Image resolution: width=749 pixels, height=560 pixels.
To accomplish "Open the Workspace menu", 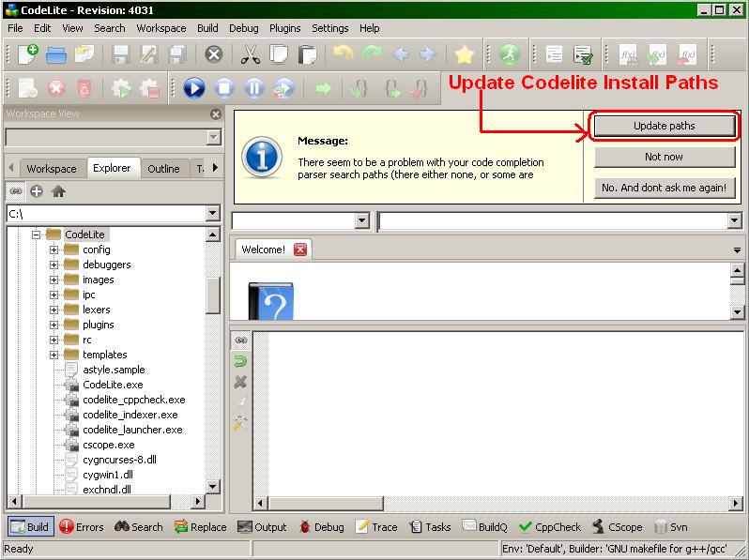I will [x=161, y=28].
